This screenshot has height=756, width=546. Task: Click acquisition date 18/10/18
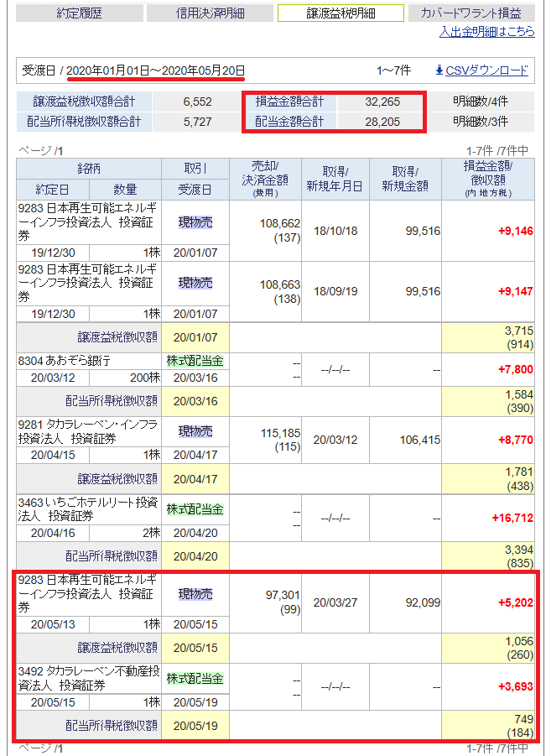click(x=335, y=231)
